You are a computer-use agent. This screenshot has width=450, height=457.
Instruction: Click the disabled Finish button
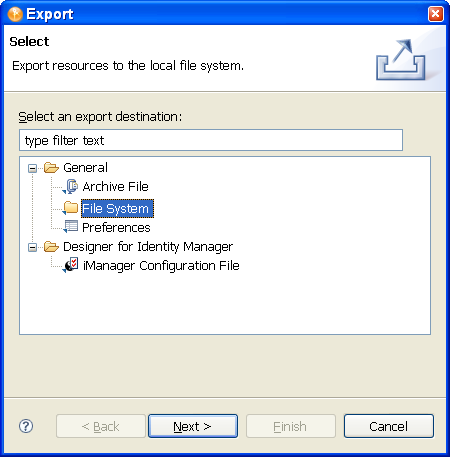tap(291, 426)
